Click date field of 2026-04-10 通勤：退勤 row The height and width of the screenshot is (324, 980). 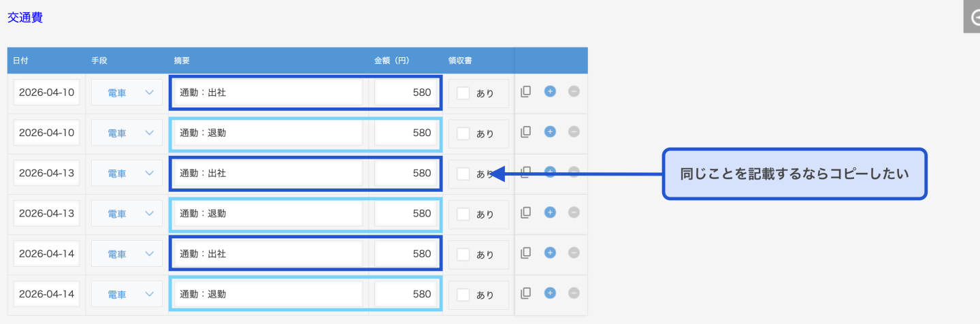[47, 133]
